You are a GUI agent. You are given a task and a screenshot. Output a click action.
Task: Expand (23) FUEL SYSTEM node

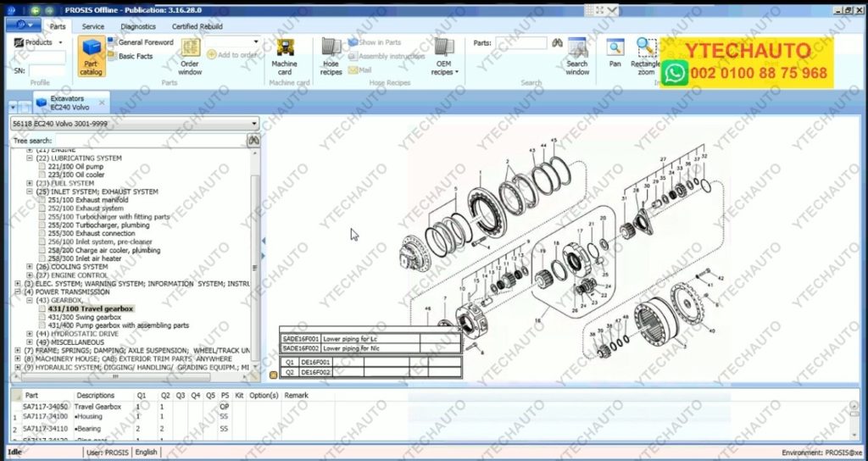(x=30, y=183)
